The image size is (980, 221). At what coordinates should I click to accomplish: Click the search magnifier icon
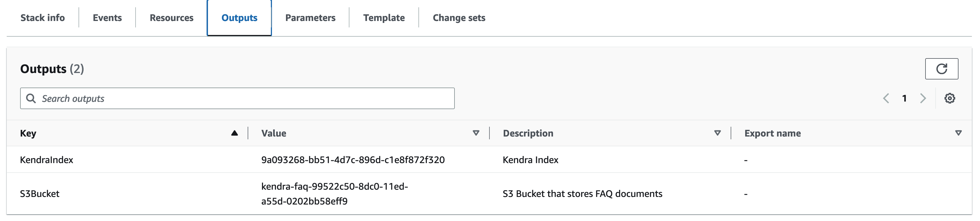point(31,98)
